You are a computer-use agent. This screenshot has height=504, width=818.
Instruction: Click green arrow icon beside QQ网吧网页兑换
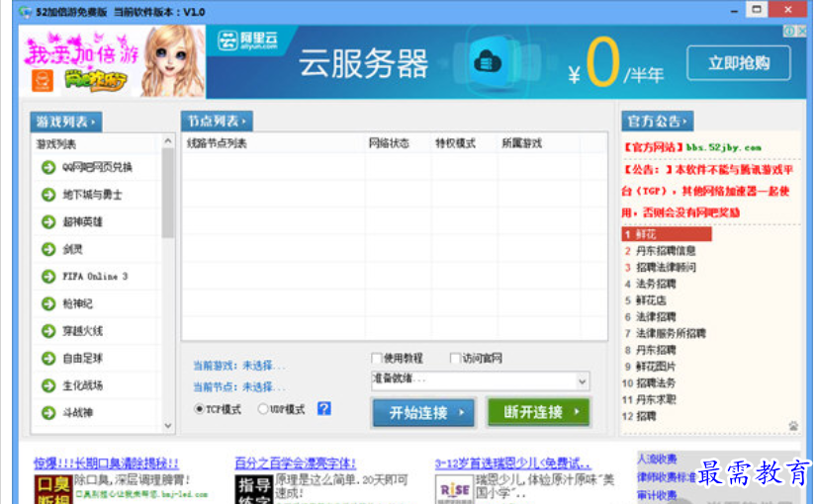48,167
